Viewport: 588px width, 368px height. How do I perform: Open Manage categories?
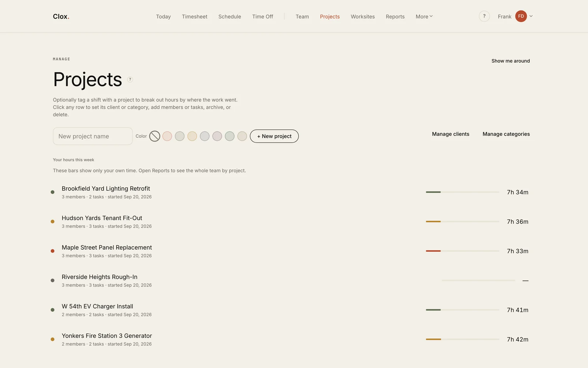click(506, 134)
